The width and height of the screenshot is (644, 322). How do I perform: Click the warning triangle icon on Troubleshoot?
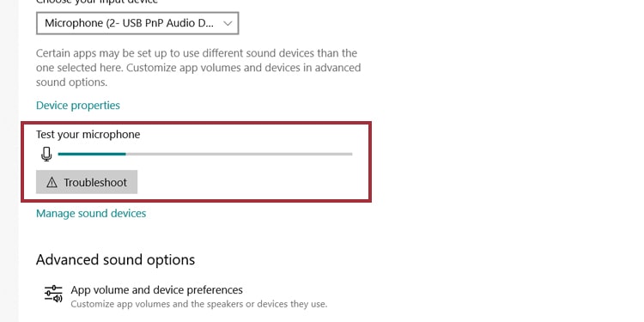[52, 182]
